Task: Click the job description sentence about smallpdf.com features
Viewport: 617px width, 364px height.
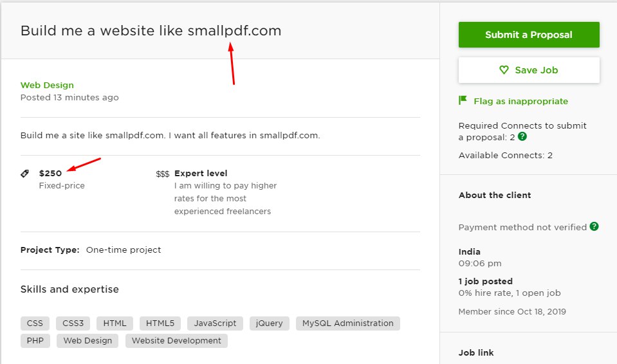Action: 170,135
